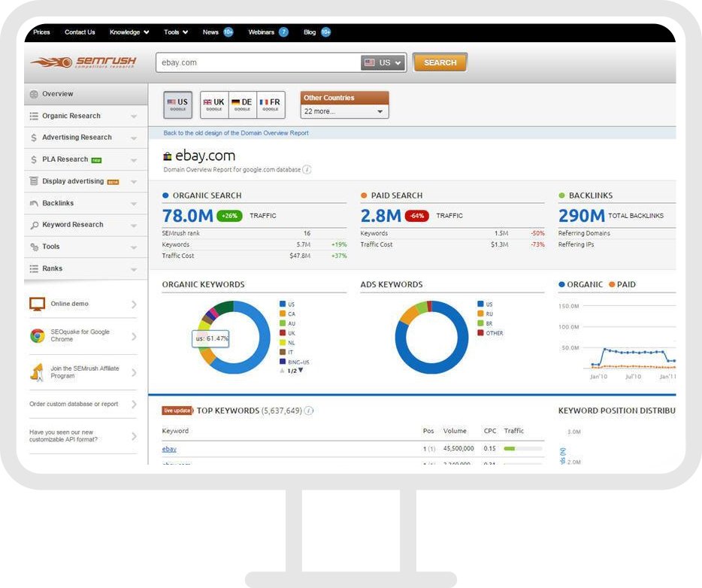Open the ebay keyword link
The width and height of the screenshot is (702, 588).
[x=169, y=449]
